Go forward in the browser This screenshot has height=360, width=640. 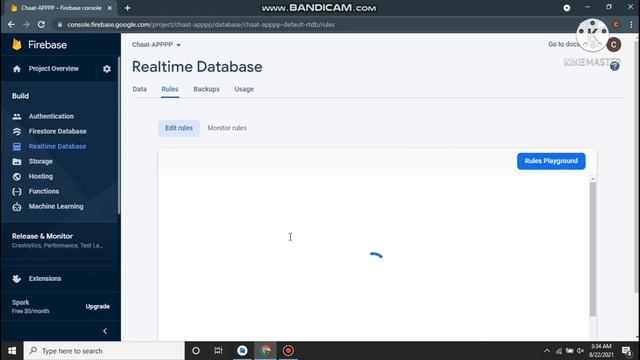26,24
